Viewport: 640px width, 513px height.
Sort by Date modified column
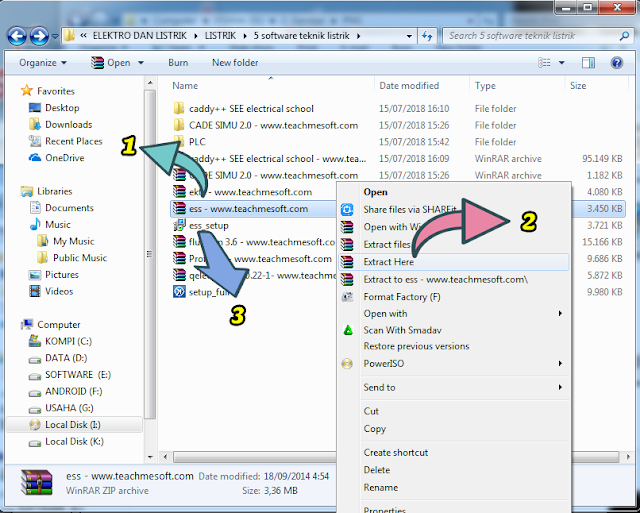coord(409,86)
